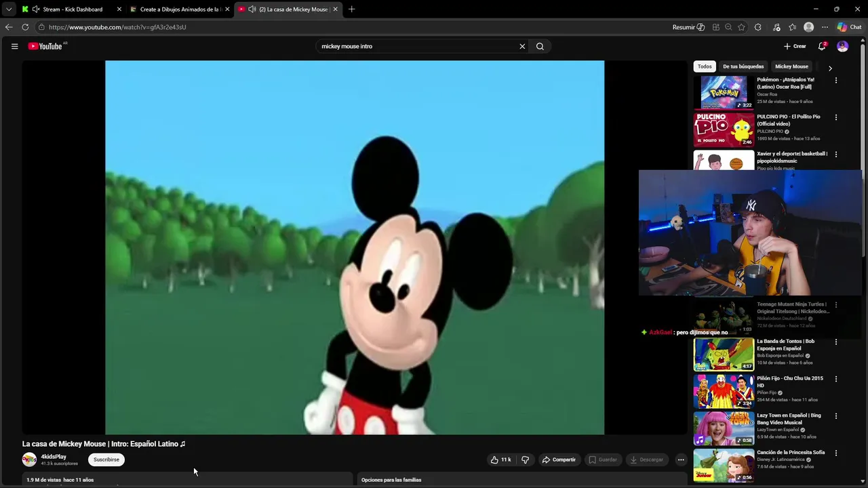868x488 pixels.
Task: Zoom out via magnifier in address bar
Action: 728,27
